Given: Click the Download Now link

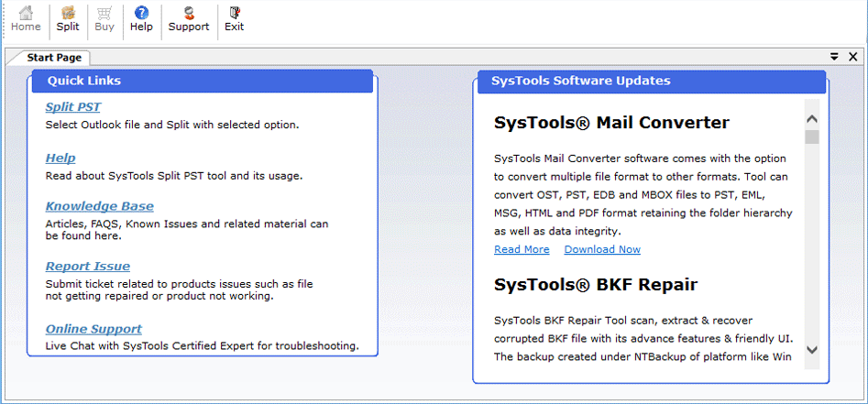Looking at the screenshot, I should [602, 249].
